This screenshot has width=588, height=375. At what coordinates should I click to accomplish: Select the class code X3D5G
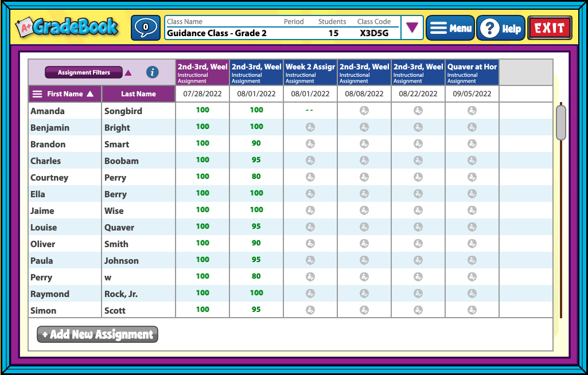[374, 33]
